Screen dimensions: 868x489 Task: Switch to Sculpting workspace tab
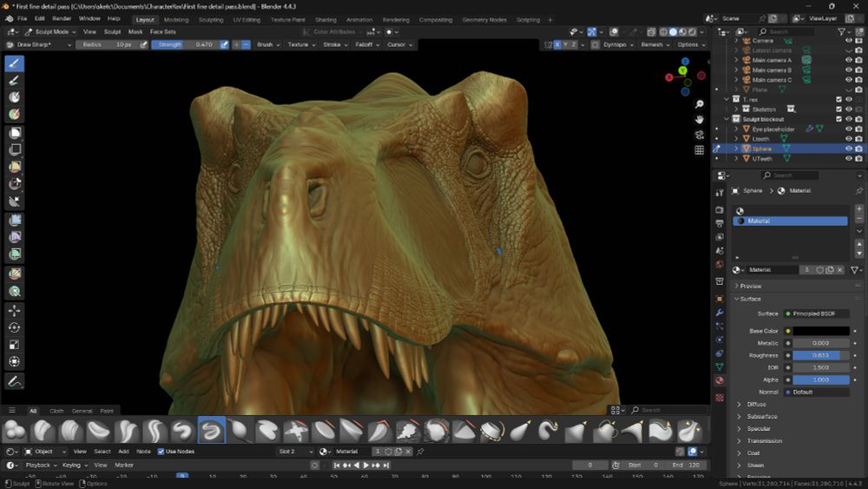pos(211,19)
